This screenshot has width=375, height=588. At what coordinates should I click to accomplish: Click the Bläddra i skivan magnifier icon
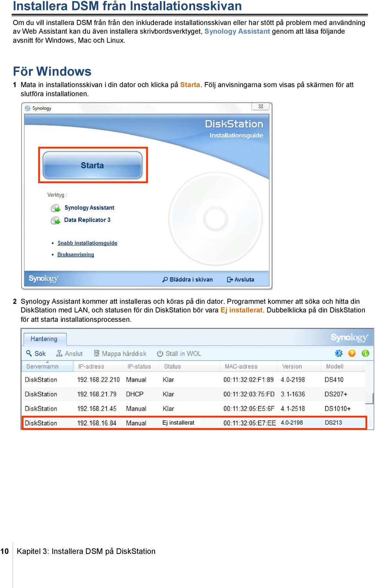point(165,280)
